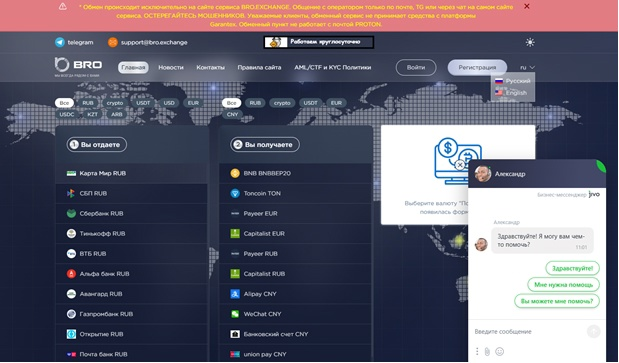Image resolution: width=619 pixels, height=363 pixels.
Task: Click the BRO logo
Action: pos(78,66)
